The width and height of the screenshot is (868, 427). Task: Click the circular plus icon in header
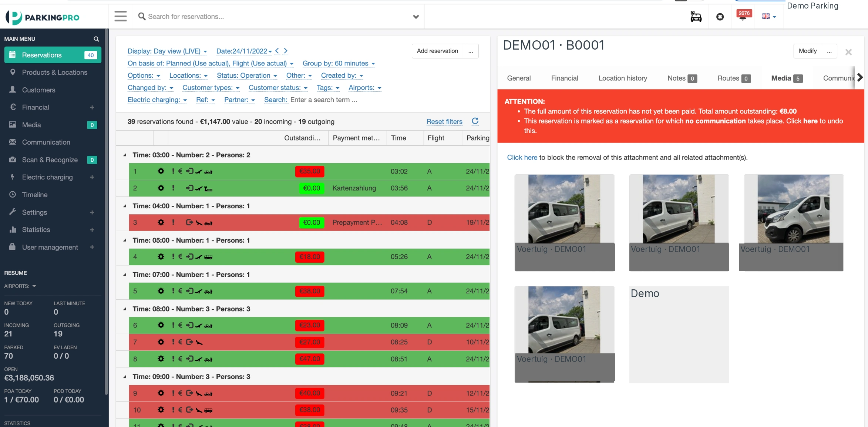click(x=720, y=17)
